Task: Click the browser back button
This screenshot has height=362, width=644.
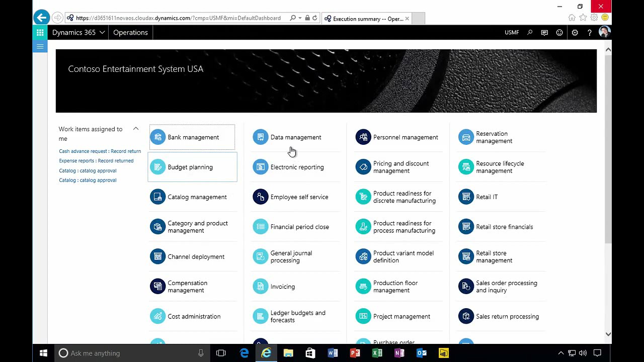Action: coord(42,18)
